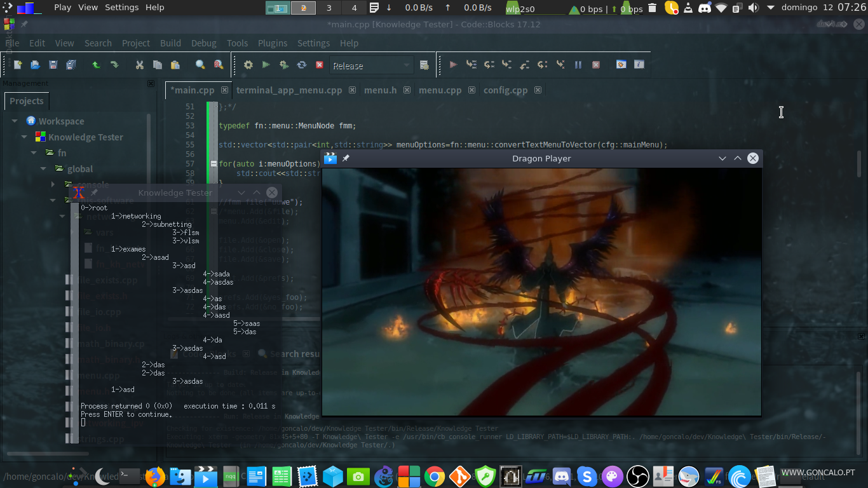This screenshot has height=488, width=868.
Task: Switch to the config.cpp editor tab
Action: tap(505, 90)
